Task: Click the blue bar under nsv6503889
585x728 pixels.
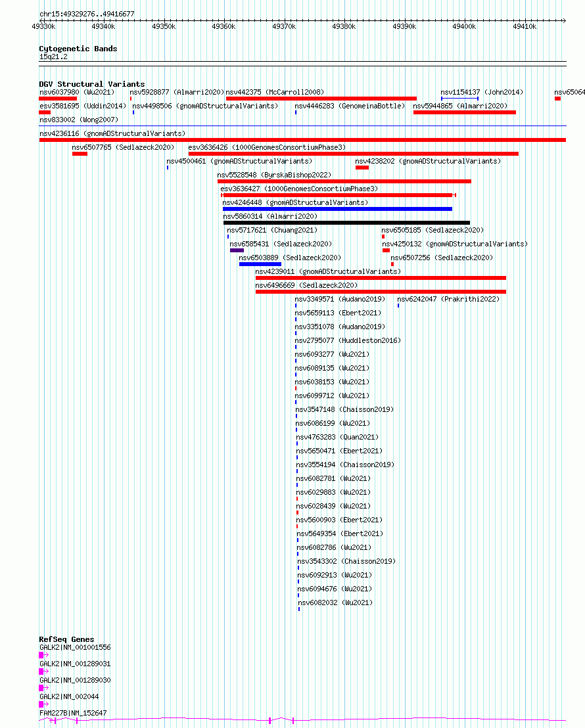Action: point(260,264)
